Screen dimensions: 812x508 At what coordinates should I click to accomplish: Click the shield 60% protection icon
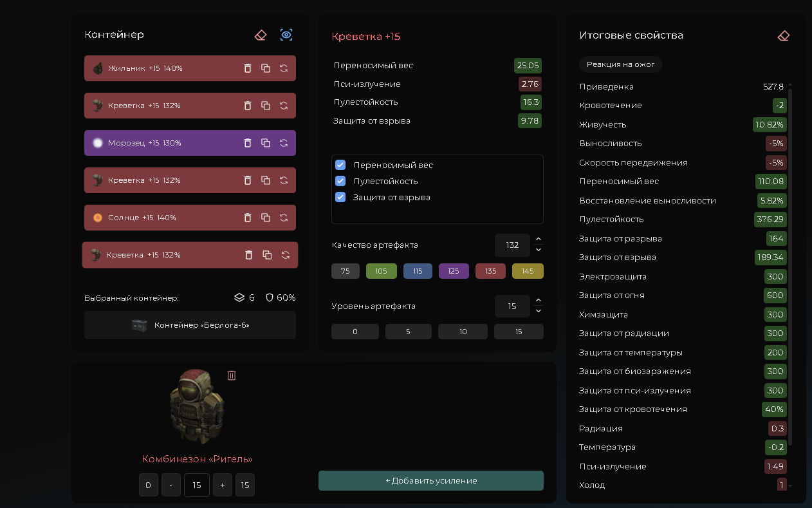270,297
